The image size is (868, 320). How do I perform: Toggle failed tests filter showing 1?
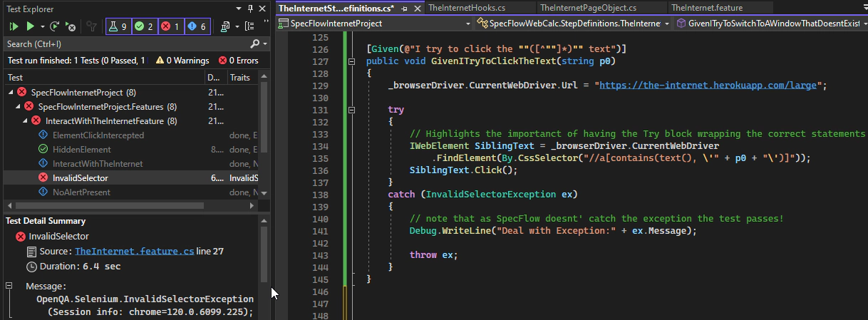pos(170,26)
